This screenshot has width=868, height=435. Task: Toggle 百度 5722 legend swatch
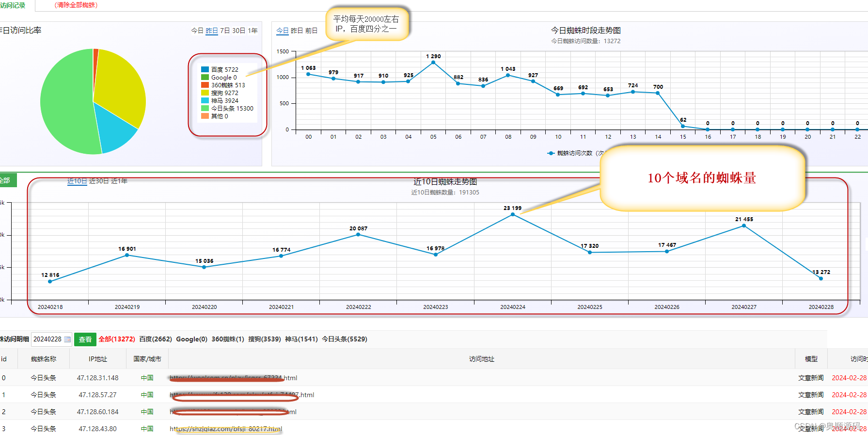tap(205, 70)
